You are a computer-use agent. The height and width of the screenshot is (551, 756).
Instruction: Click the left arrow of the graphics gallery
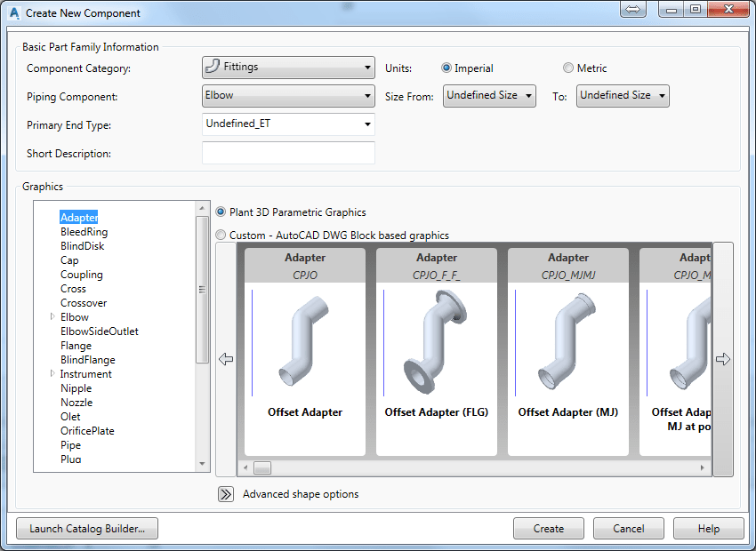point(226,359)
